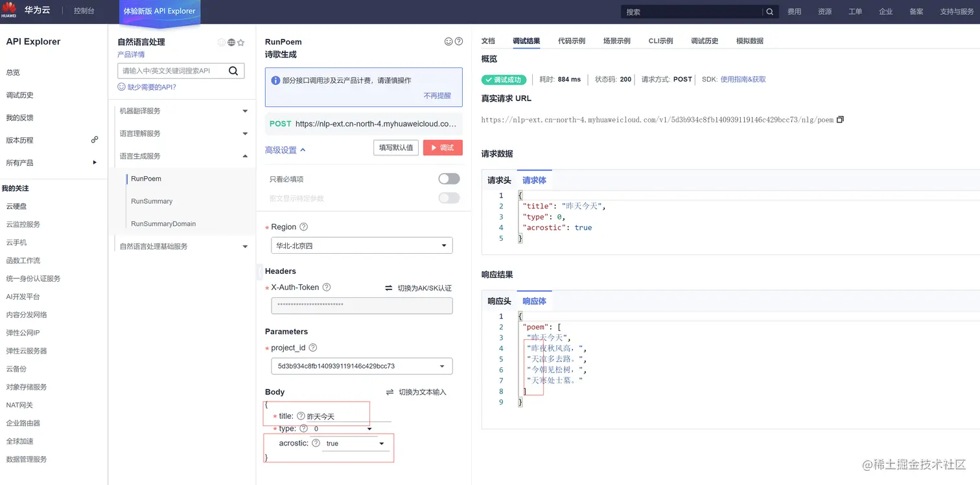Switch to the 文档 tab
The height and width of the screenshot is (485, 980).
(x=488, y=41)
